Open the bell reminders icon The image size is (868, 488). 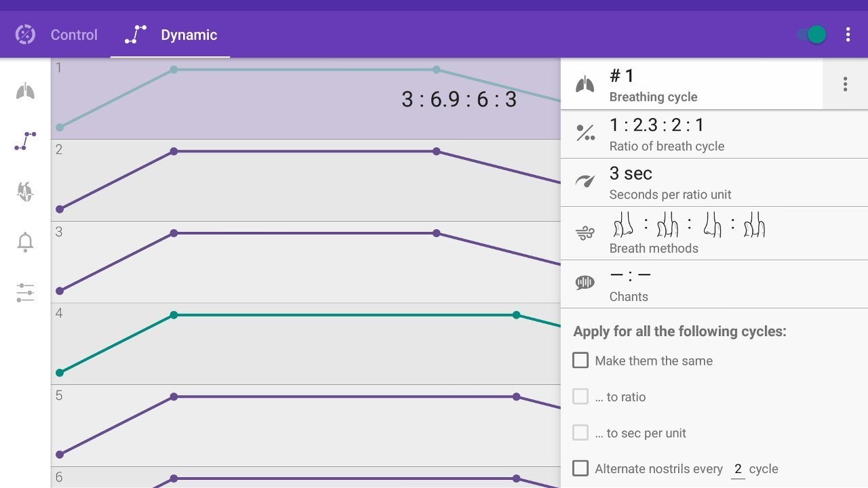pyautogui.click(x=25, y=242)
